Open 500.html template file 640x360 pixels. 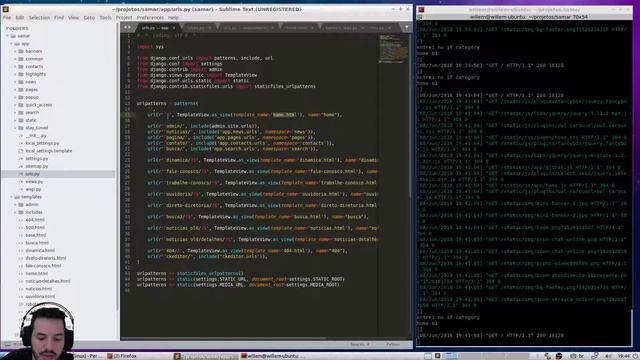tap(35, 227)
